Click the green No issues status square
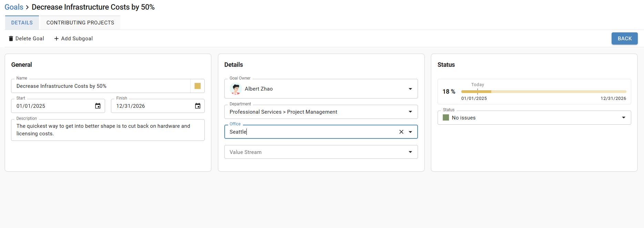This screenshot has width=644, height=228. [446, 118]
